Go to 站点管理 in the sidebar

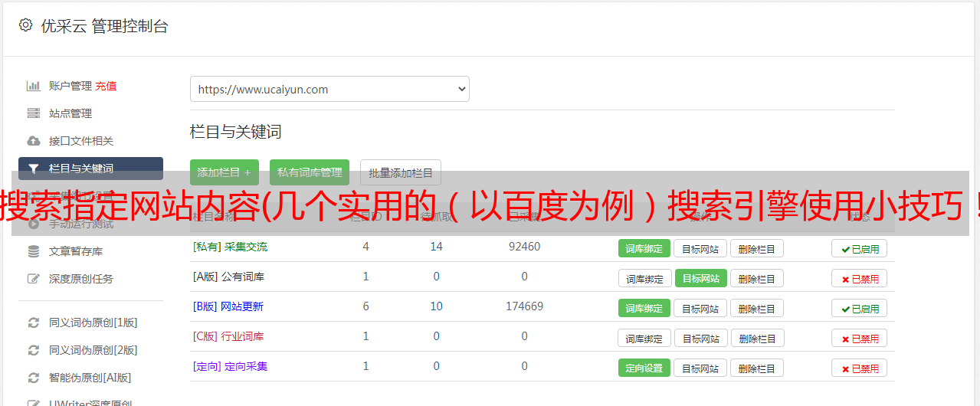click(x=70, y=113)
